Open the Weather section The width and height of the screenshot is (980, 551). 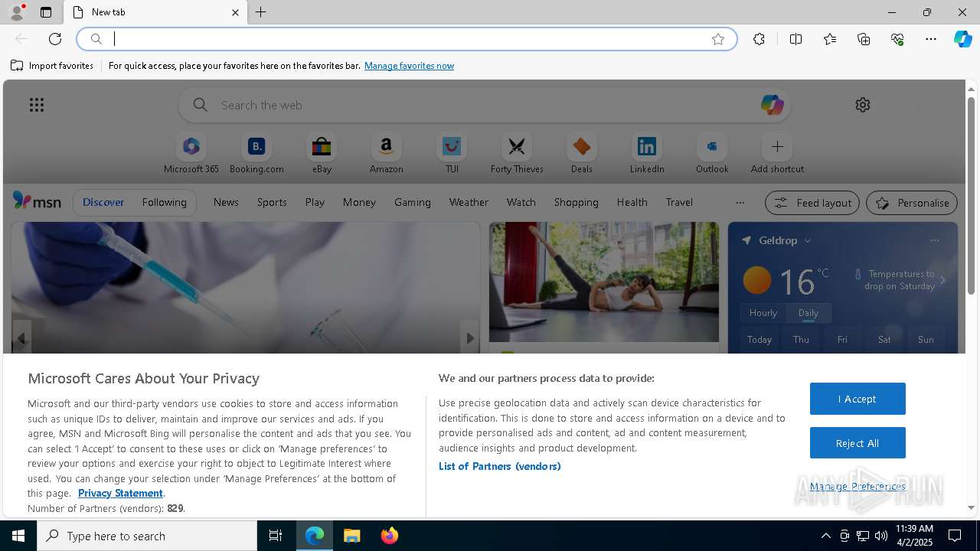(x=469, y=202)
